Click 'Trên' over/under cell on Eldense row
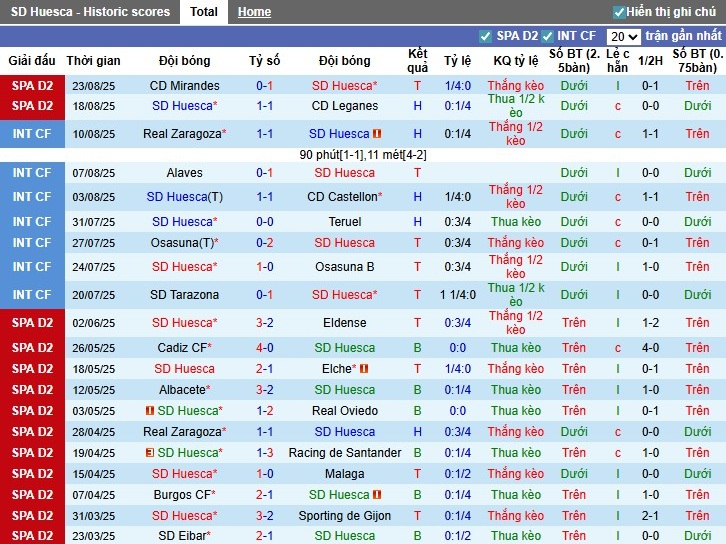This screenshot has width=726, height=544. [x=574, y=323]
